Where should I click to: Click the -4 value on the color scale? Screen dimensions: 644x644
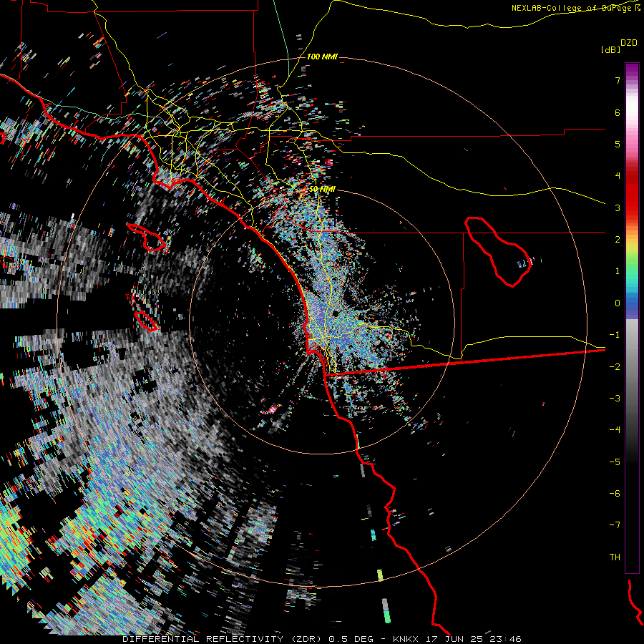tap(615, 430)
